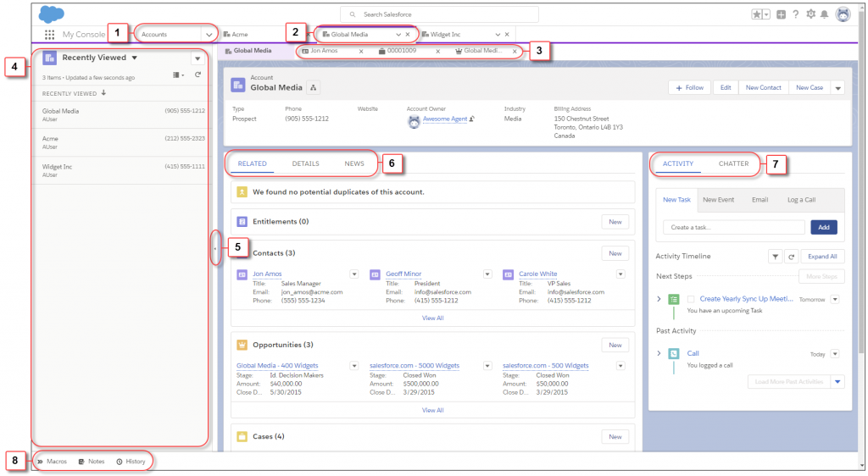Expand the Call past activity entry
Viewport: 868px width, 476px height.
point(659,353)
